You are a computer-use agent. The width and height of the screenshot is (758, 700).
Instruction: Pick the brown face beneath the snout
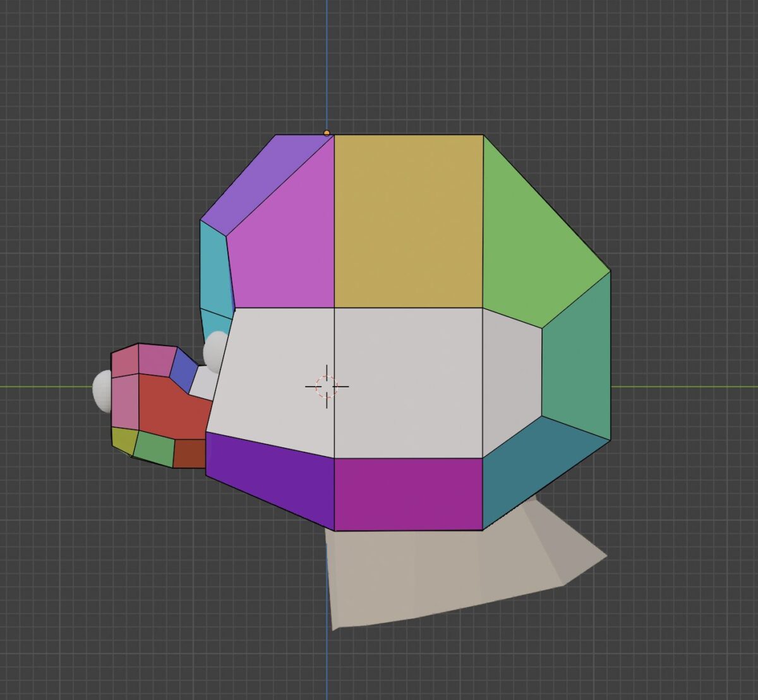click(189, 454)
